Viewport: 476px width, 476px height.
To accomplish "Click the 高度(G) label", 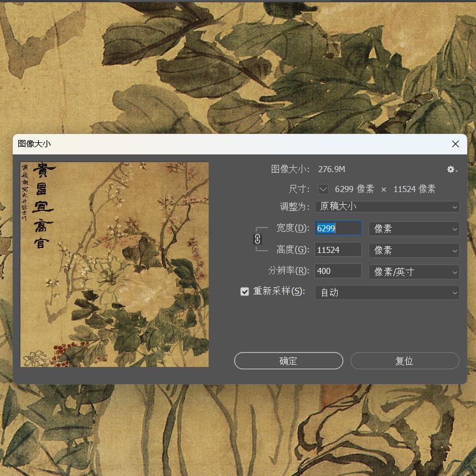I will pyautogui.click(x=293, y=250).
